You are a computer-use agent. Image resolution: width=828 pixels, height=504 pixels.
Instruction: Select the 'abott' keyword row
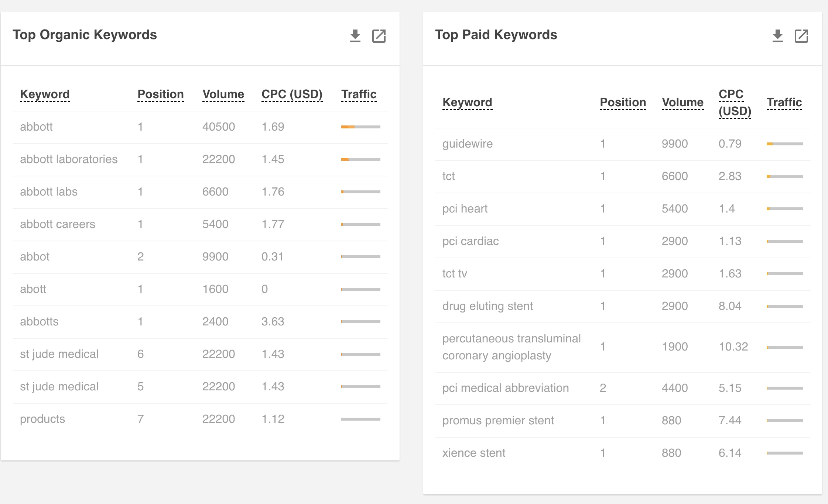(200, 289)
